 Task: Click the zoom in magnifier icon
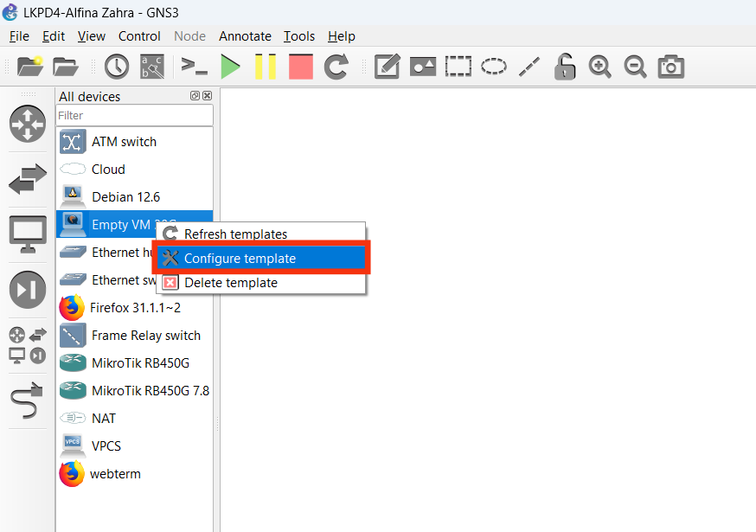tap(599, 67)
